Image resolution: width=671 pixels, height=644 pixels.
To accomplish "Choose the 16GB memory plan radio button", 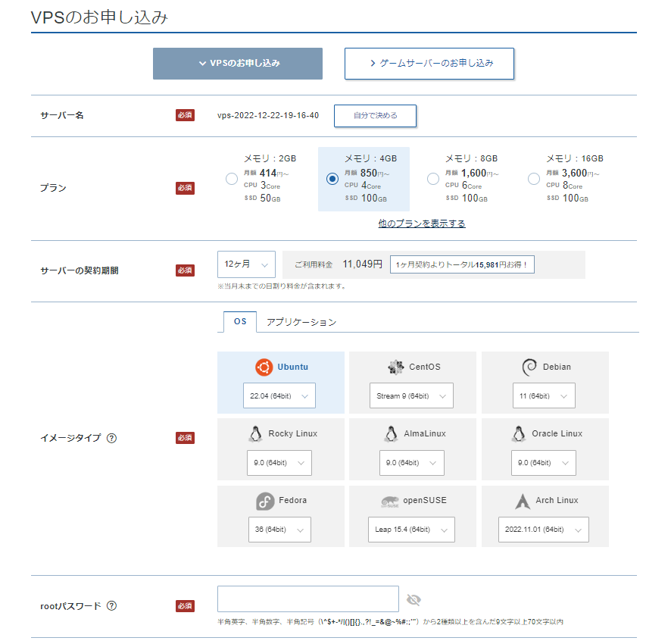I will click(534, 179).
